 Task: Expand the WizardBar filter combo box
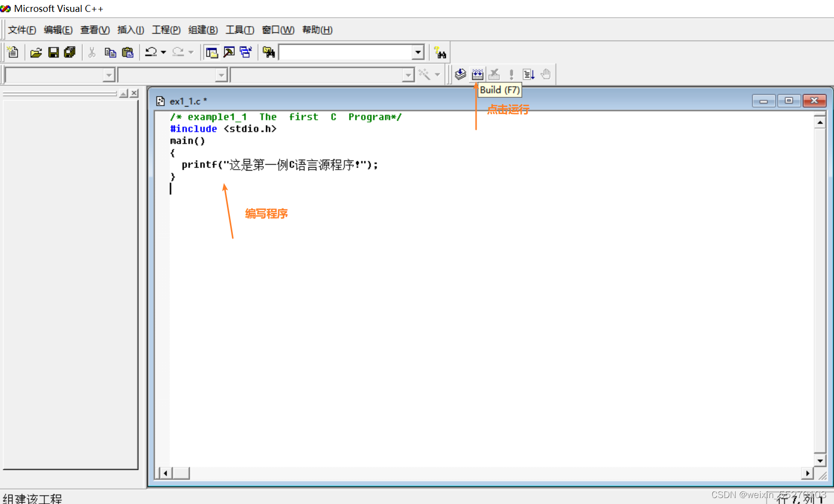tap(221, 75)
